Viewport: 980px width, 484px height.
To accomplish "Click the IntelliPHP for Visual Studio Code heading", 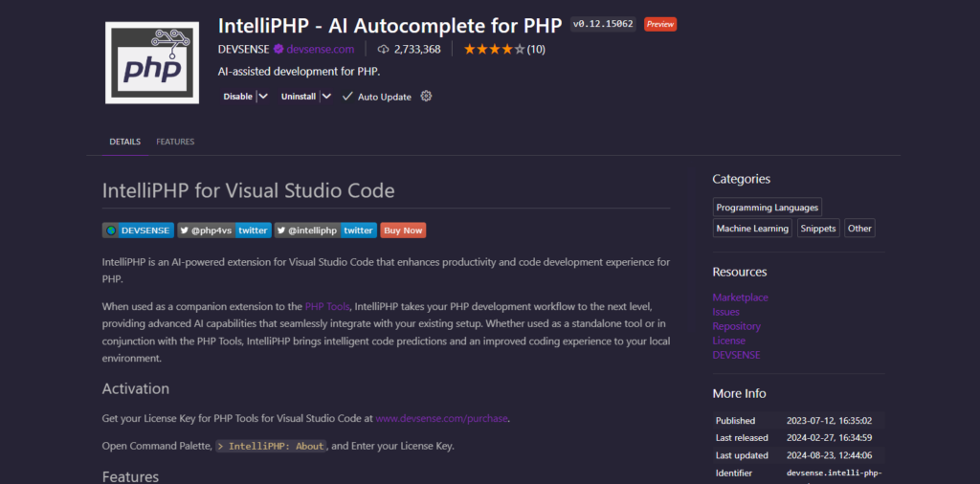I will [248, 190].
